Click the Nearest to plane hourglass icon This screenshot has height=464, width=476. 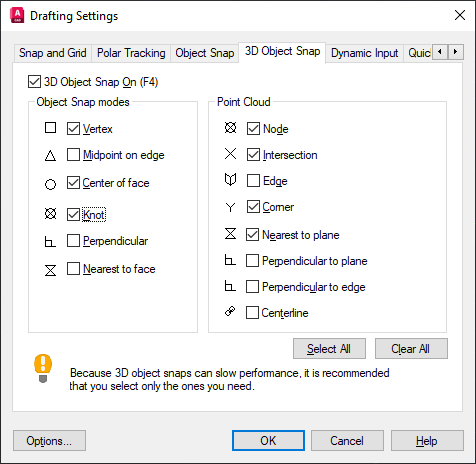pos(230,234)
